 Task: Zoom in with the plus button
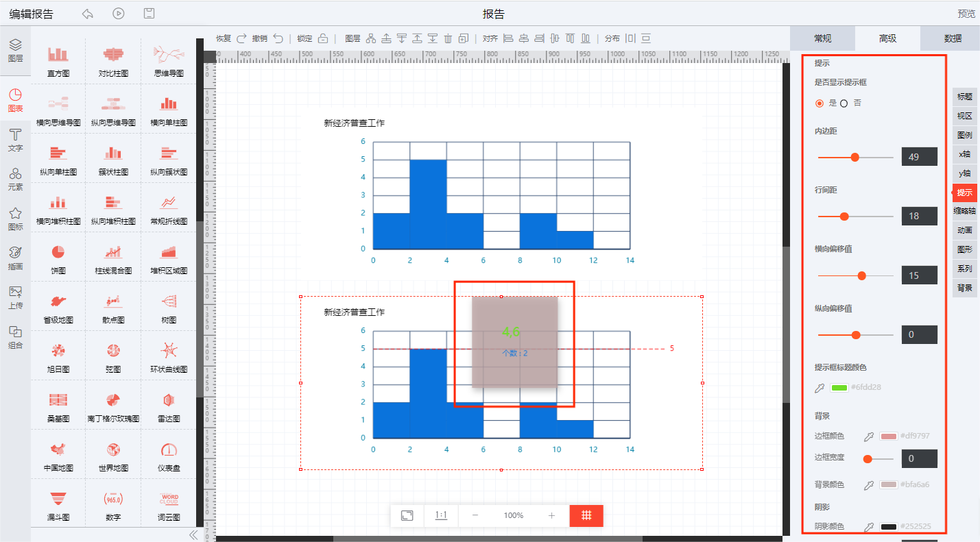(551, 515)
